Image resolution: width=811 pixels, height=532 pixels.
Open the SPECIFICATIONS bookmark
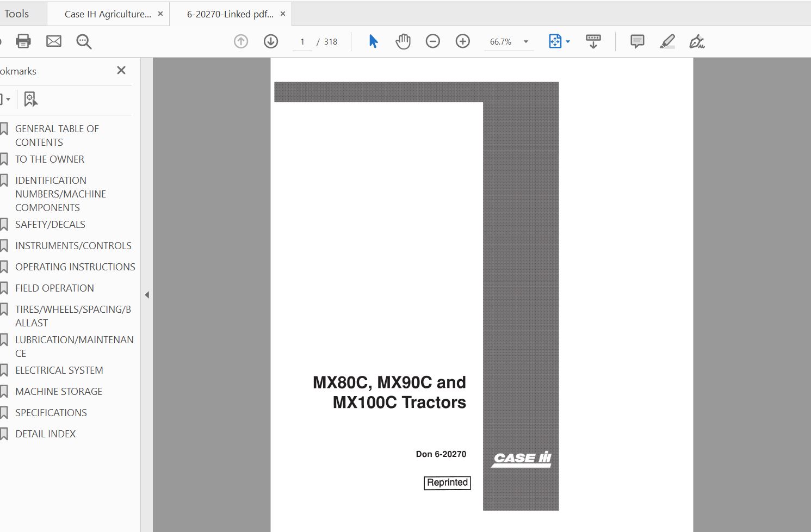coord(51,412)
